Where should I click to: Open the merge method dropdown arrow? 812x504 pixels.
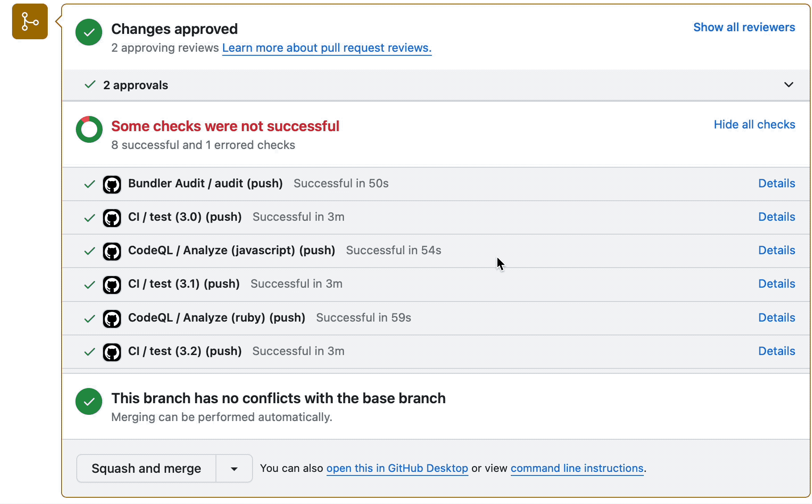pyautogui.click(x=234, y=469)
